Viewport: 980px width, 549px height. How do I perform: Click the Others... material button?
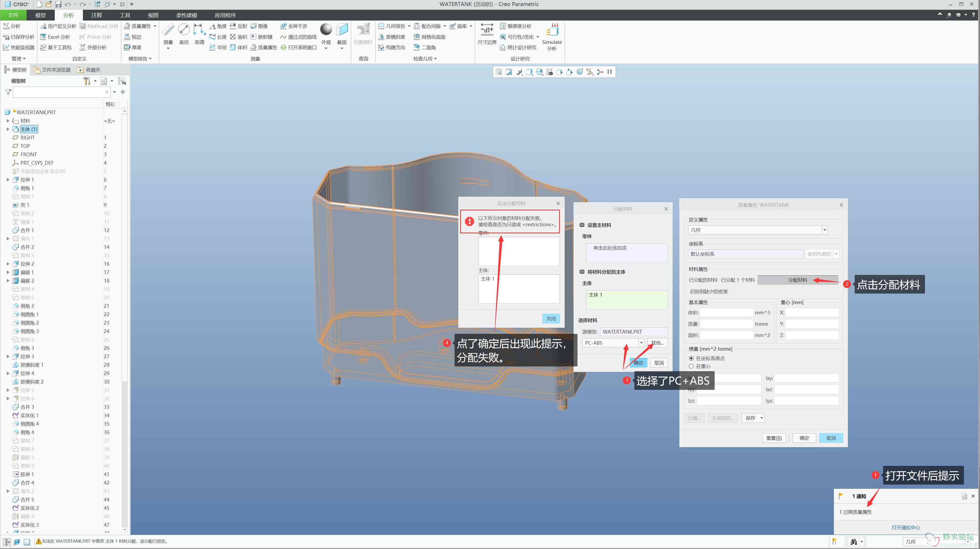pos(657,343)
